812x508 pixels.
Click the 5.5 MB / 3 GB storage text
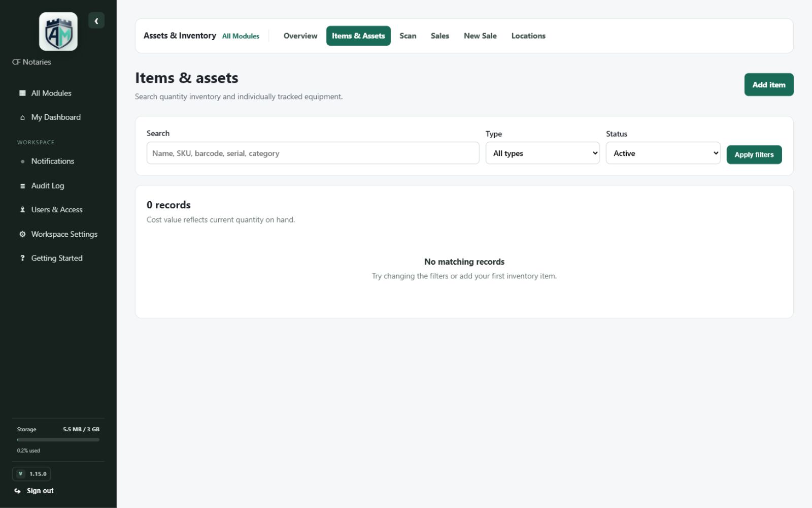pos(81,429)
